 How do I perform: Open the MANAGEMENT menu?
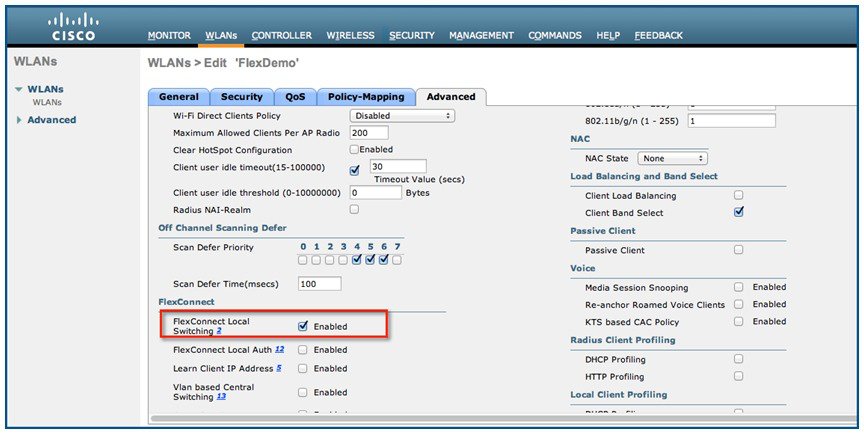481,35
